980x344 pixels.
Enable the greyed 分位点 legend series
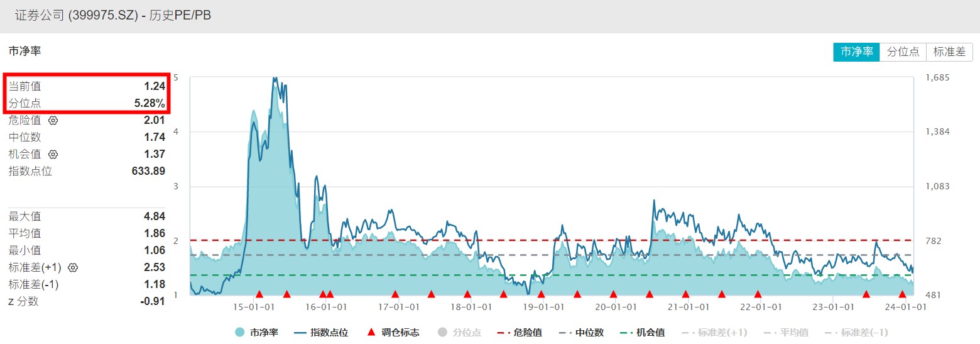click(459, 332)
